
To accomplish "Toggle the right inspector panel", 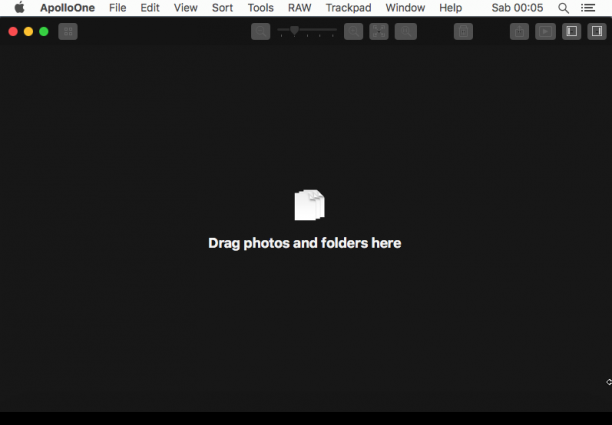I will (597, 32).
